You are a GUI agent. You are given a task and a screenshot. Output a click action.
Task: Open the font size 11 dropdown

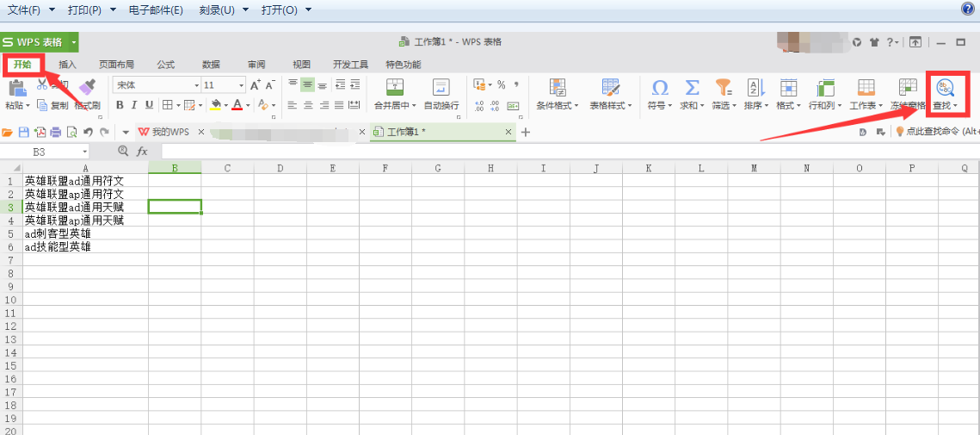coord(242,85)
